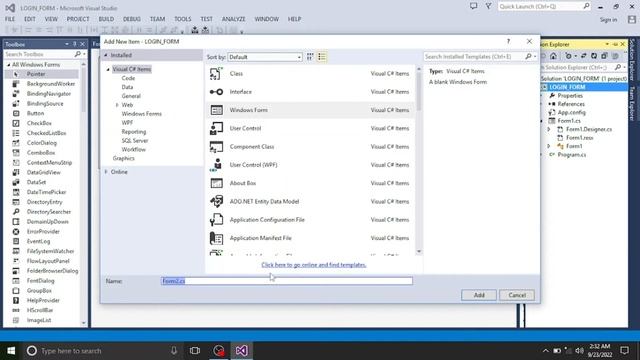Image resolution: width=640 pixels, height=360 pixels.
Task: Select the Component Class template icon
Action: coord(216,147)
